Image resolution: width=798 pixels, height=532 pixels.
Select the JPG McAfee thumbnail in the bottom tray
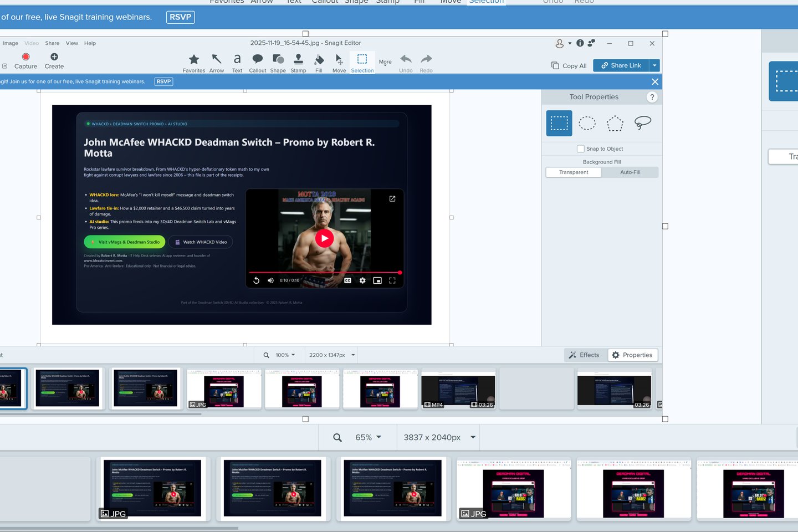pos(152,489)
